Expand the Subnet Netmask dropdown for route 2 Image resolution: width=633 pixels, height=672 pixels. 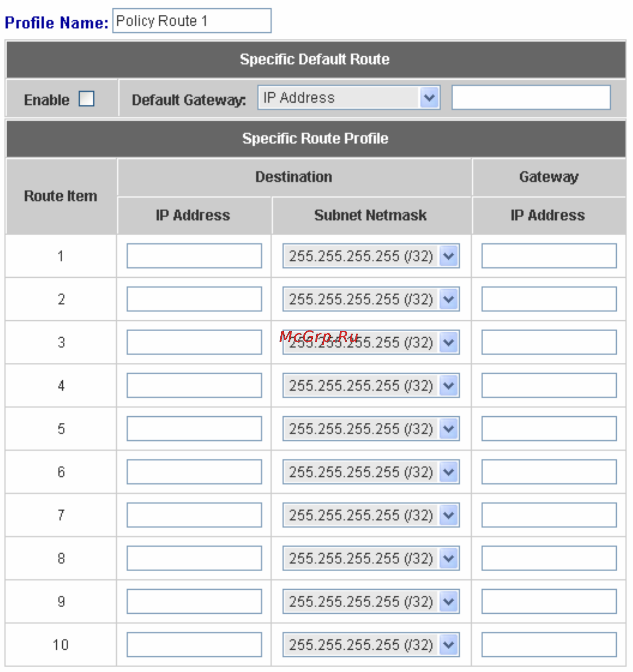(371, 299)
